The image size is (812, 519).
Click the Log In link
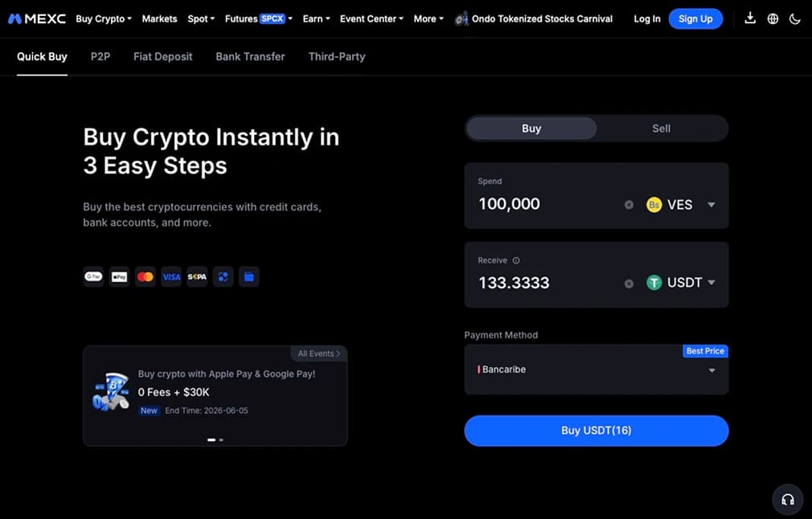coord(647,19)
